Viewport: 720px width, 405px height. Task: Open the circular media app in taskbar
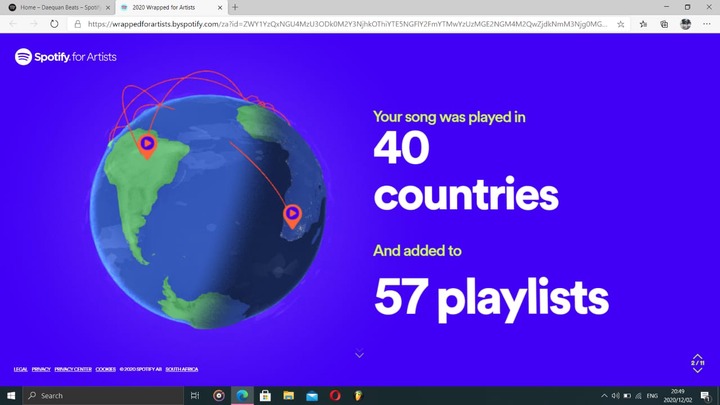pos(219,395)
